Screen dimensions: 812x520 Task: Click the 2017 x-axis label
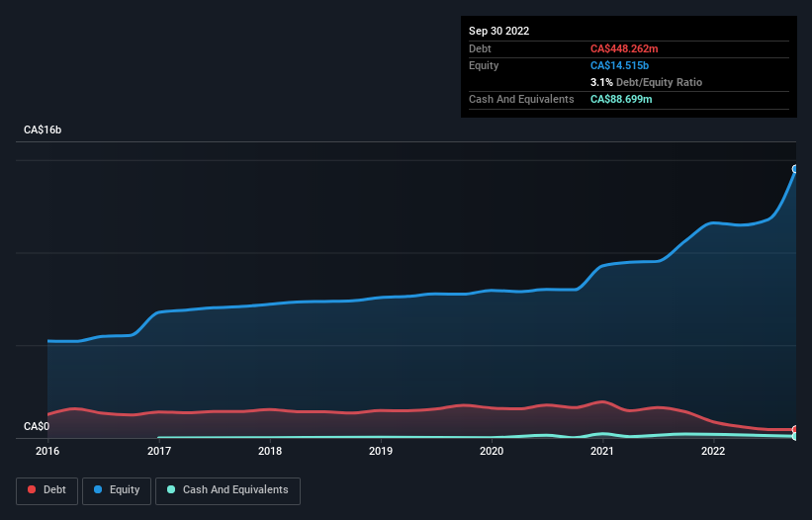(159, 451)
